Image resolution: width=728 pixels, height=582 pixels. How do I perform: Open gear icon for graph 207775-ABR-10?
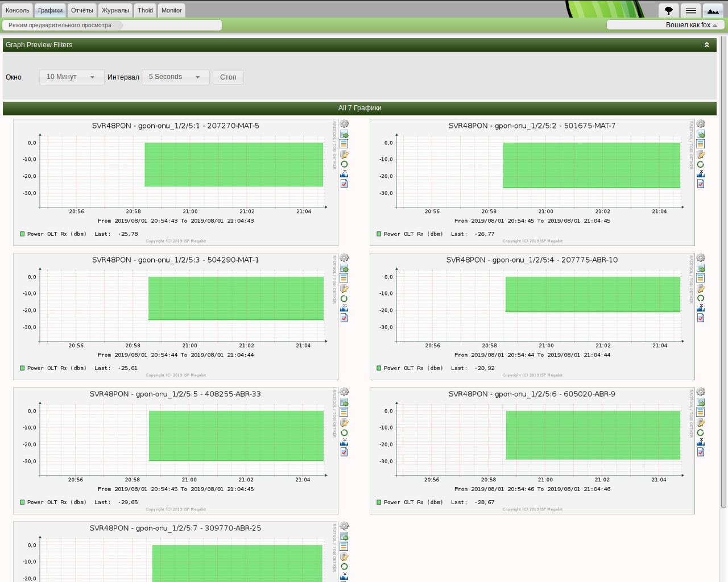[x=701, y=257]
